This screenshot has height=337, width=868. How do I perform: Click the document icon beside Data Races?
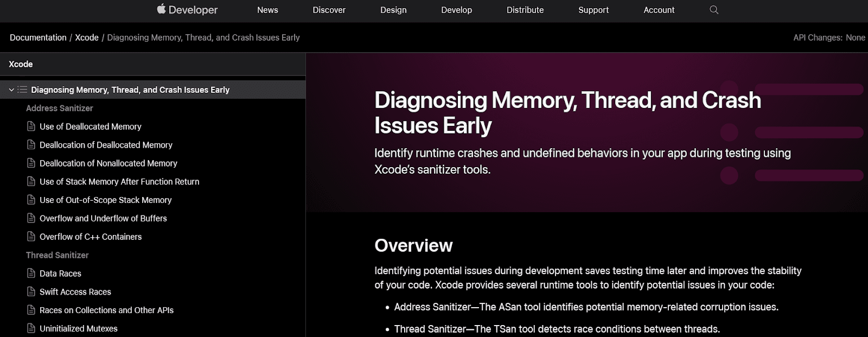coord(31,273)
